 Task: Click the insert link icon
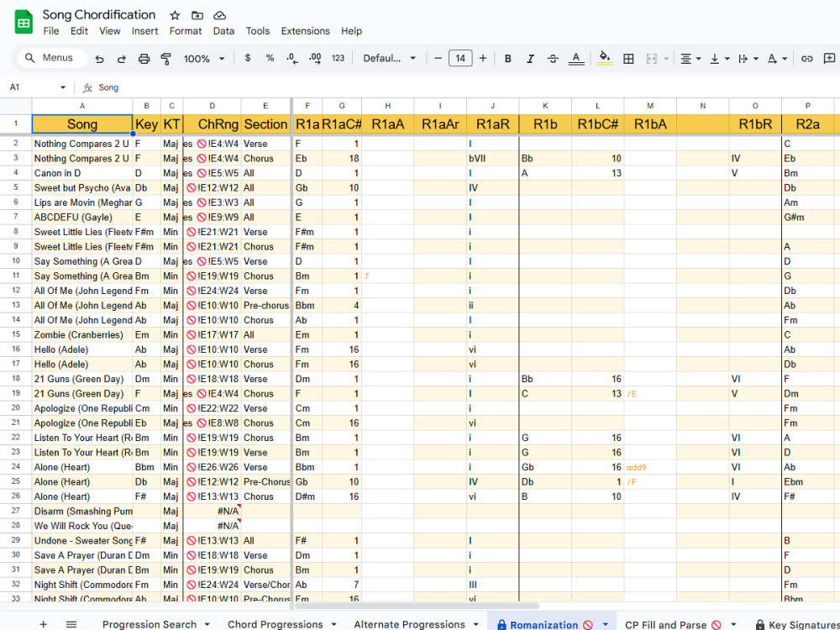[x=806, y=59]
